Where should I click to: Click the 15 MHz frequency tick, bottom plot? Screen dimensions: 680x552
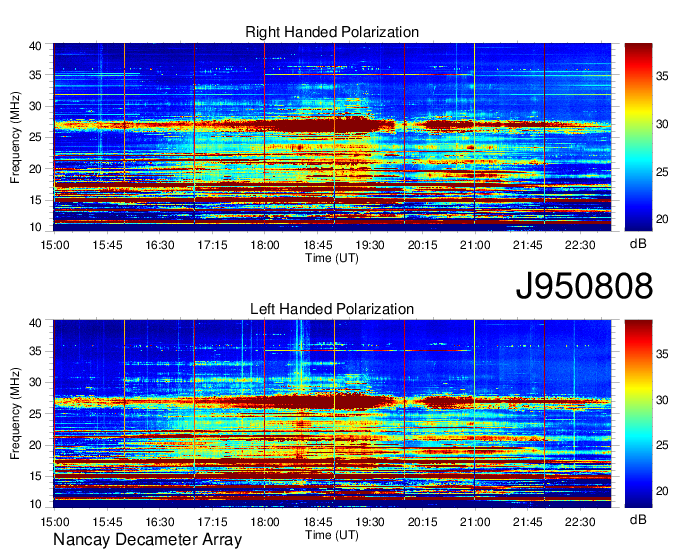click(x=35, y=477)
